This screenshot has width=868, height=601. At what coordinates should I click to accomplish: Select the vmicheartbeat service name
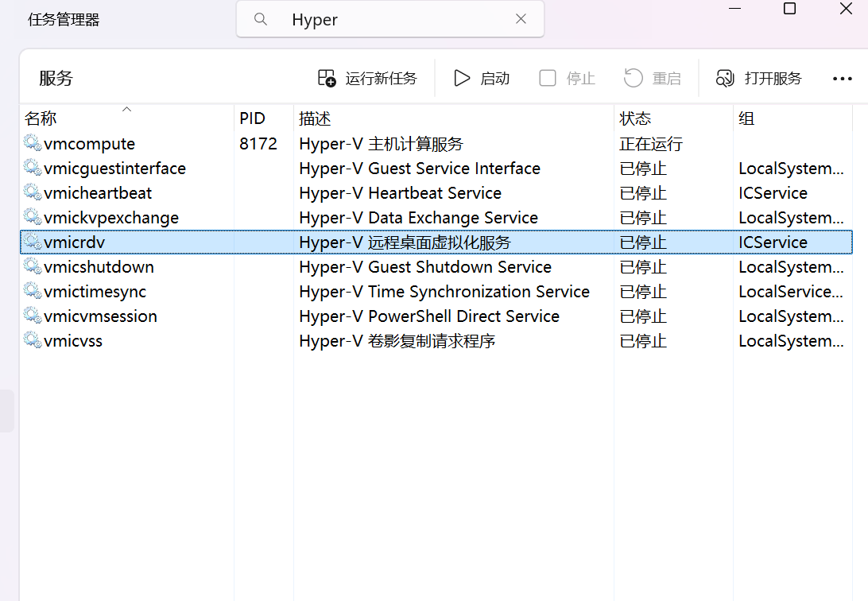pyautogui.click(x=98, y=193)
